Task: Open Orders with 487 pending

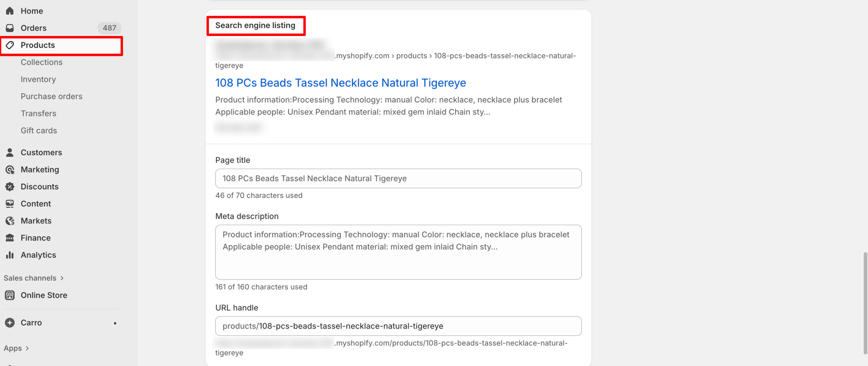Action: click(x=34, y=28)
